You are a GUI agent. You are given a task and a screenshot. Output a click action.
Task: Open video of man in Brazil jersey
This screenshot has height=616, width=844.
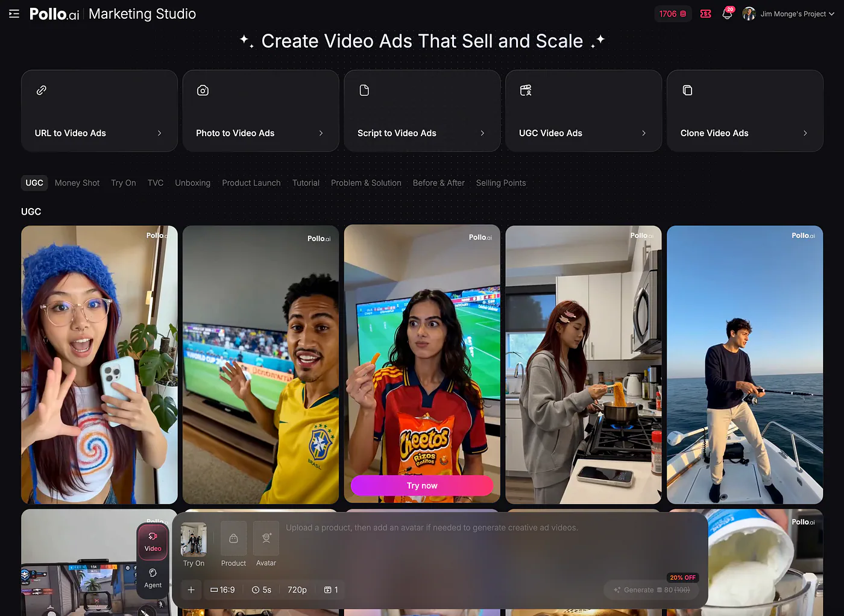coord(261,365)
